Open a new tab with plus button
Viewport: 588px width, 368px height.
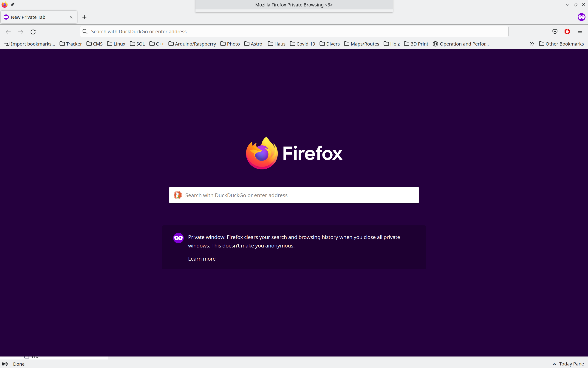click(84, 17)
